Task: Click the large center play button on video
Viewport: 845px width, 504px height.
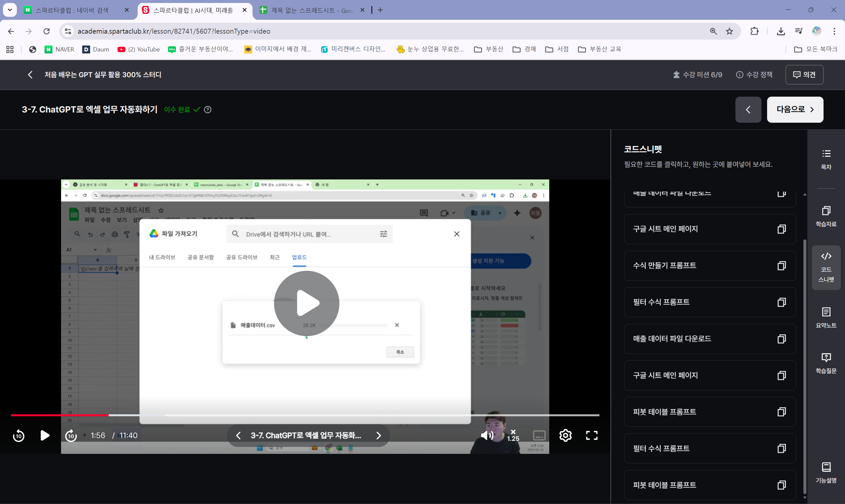Action: click(x=306, y=303)
